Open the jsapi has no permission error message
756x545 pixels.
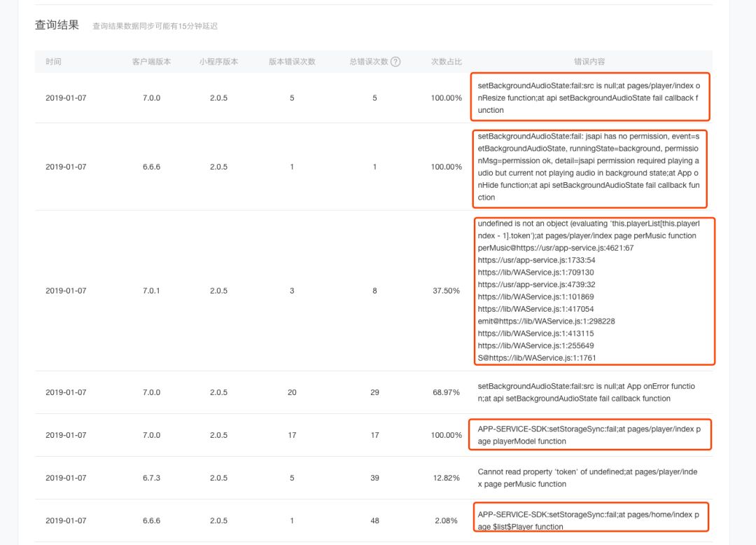click(x=589, y=167)
